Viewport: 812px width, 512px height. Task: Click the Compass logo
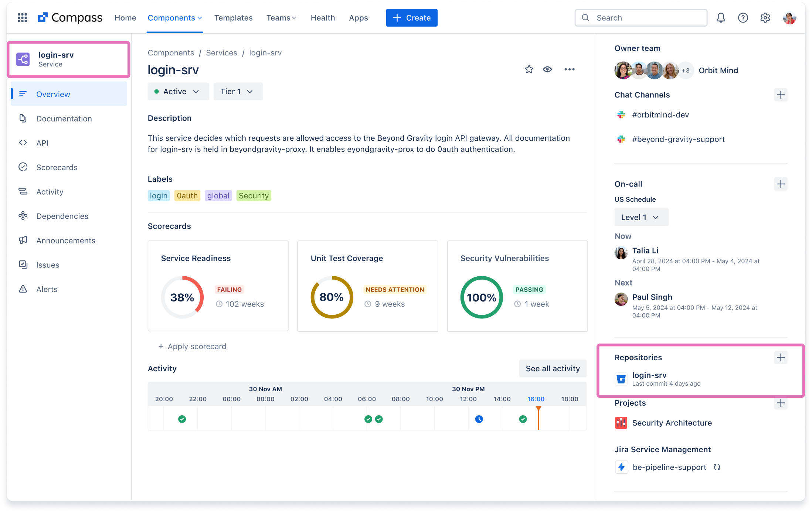(70, 18)
